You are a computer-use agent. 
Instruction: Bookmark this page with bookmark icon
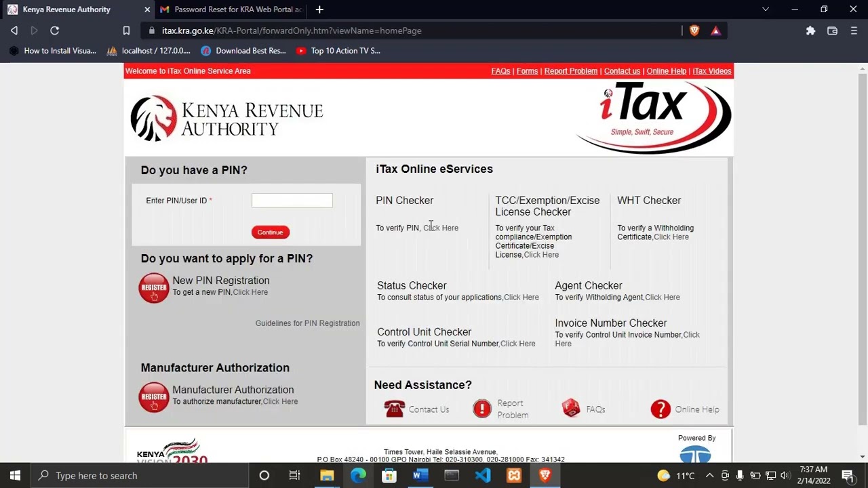[126, 30]
